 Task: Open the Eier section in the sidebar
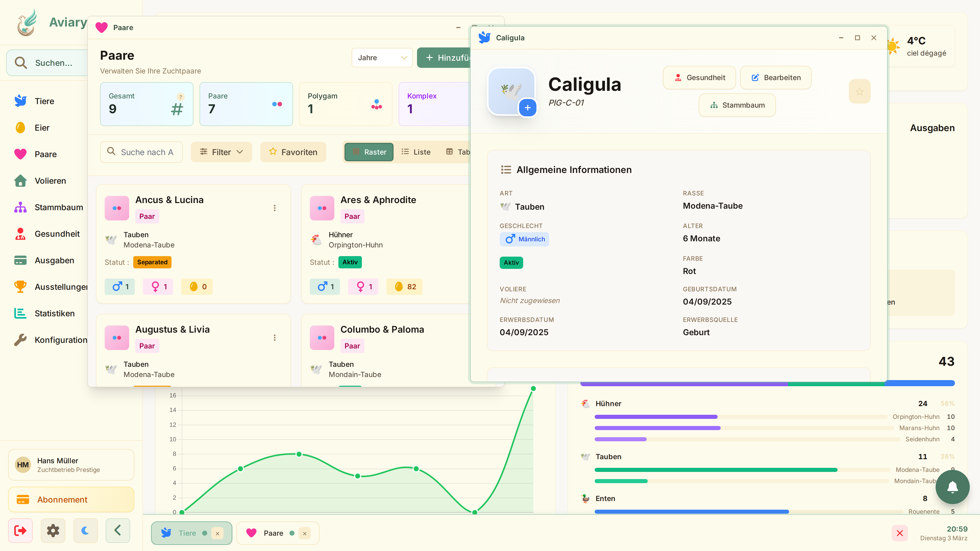42,128
